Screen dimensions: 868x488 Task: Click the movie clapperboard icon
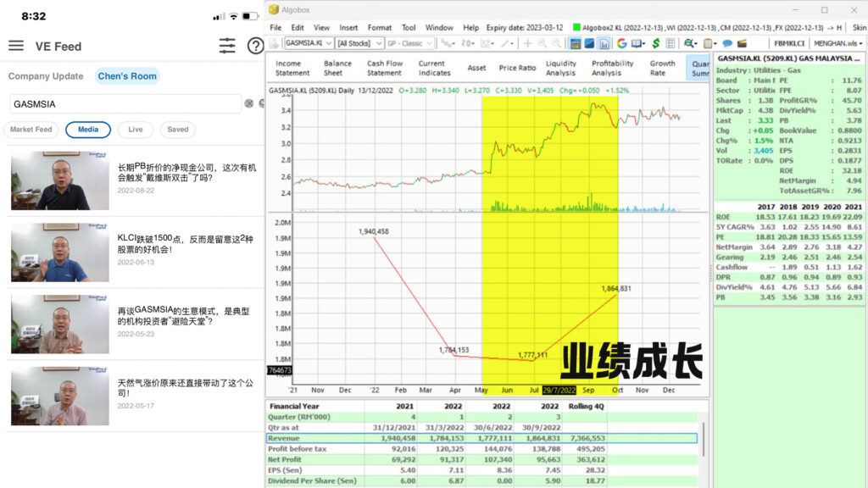click(743, 43)
